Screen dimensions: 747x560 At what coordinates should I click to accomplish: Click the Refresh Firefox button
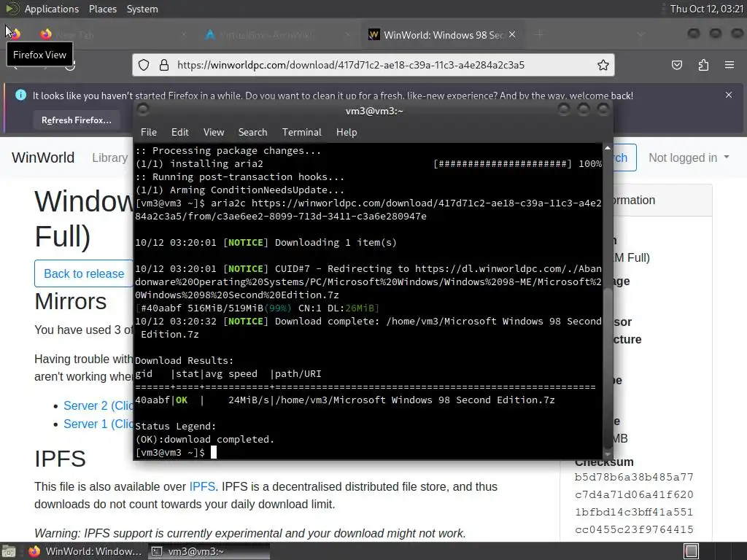click(x=76, y=120)
